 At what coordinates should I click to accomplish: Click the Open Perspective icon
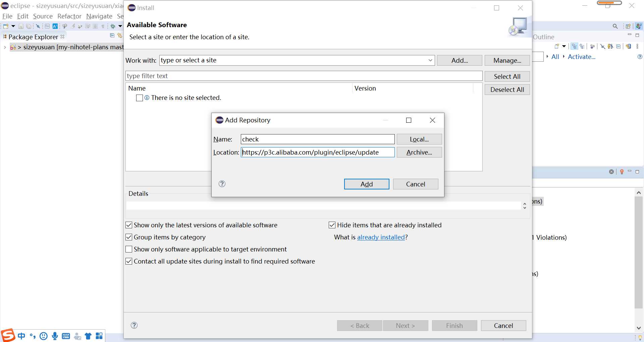(x=628, y=26)
